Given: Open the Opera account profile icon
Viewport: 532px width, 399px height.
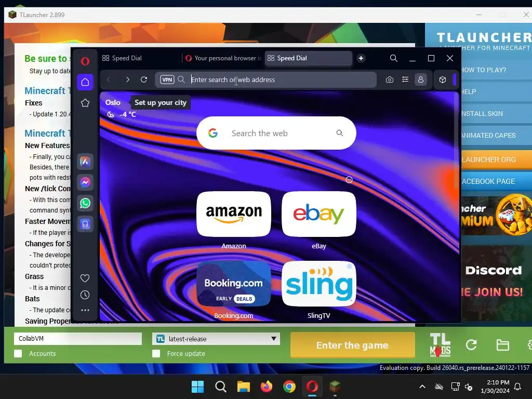Looking at the screenshot, I should coord(421,79).
